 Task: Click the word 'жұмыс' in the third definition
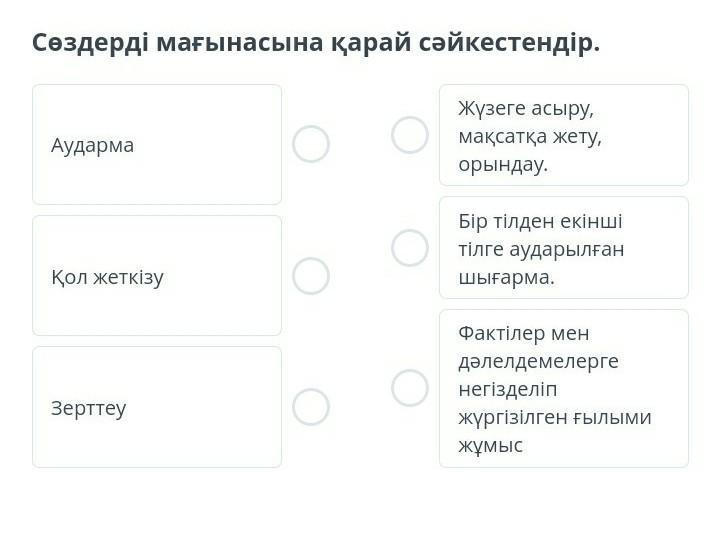[490, 446]
